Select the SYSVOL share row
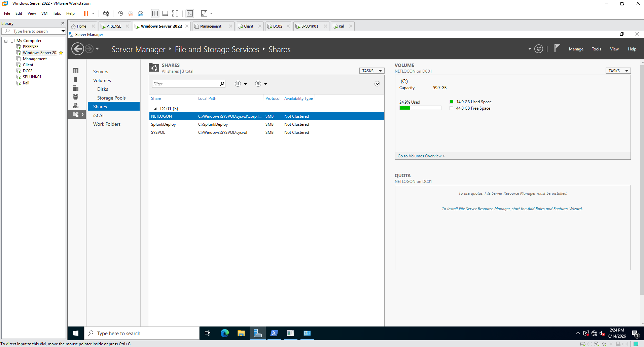This screenshot has height=347, width=644. point(266,132)
